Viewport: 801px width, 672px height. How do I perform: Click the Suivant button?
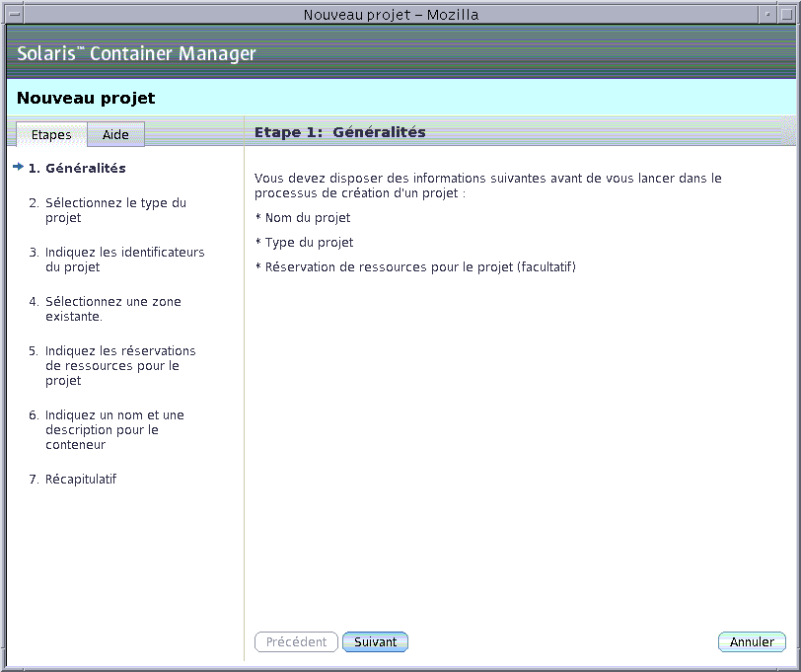375,641
